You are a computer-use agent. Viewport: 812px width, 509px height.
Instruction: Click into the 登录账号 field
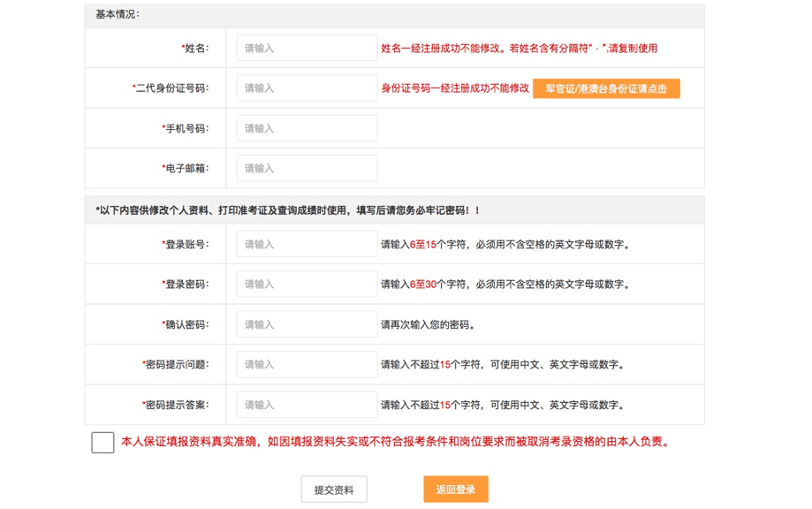click(x=307, y=244)
